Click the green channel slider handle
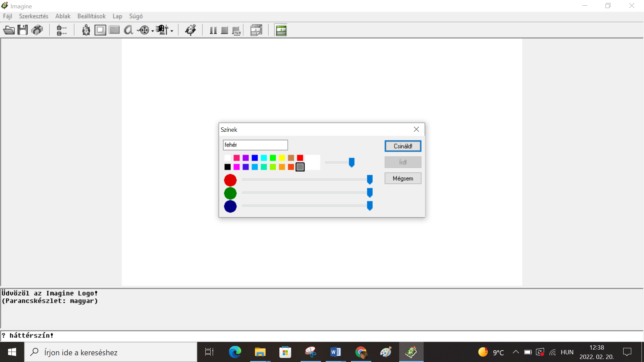This screenshot has width=644, height=362. pyautogui.click(x=370, y=193)
